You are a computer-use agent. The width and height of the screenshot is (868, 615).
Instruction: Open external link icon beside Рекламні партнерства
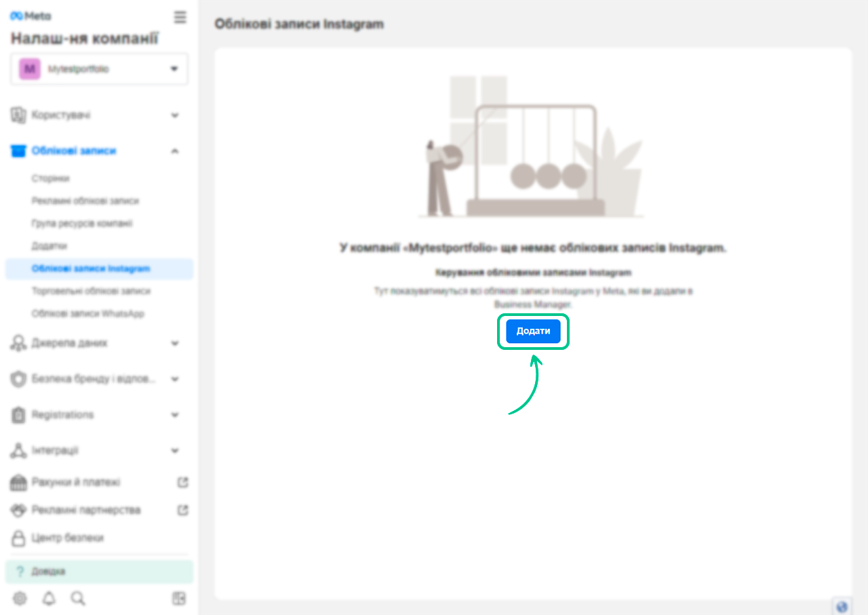click(x=182, y=510)
